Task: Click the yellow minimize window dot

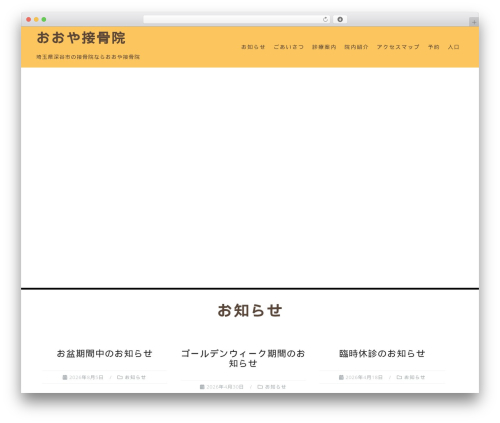Action: [x=36, y=20]
